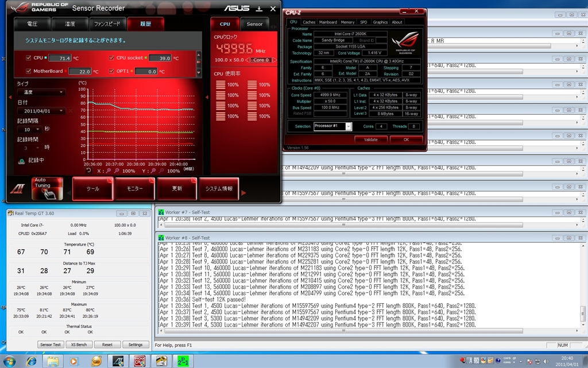
Task: Click the 更新 button
Action: pyautogui.click(x=177, y=188)
